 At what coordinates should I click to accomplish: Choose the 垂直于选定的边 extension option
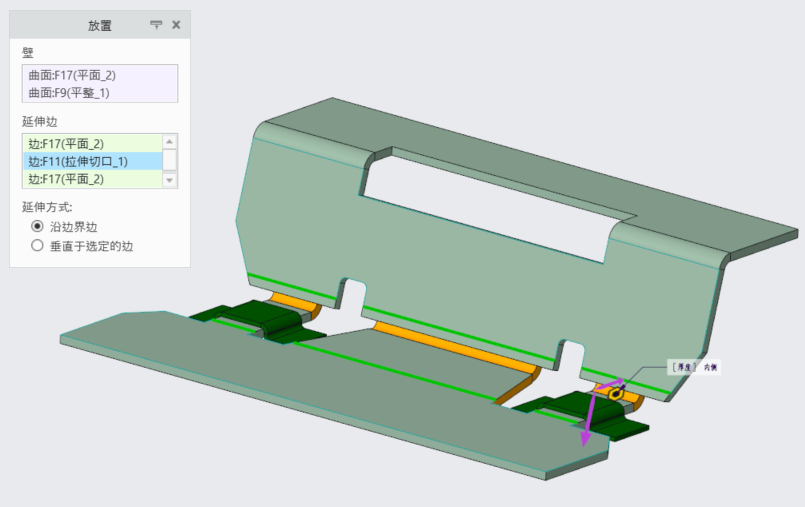[82, 246]
